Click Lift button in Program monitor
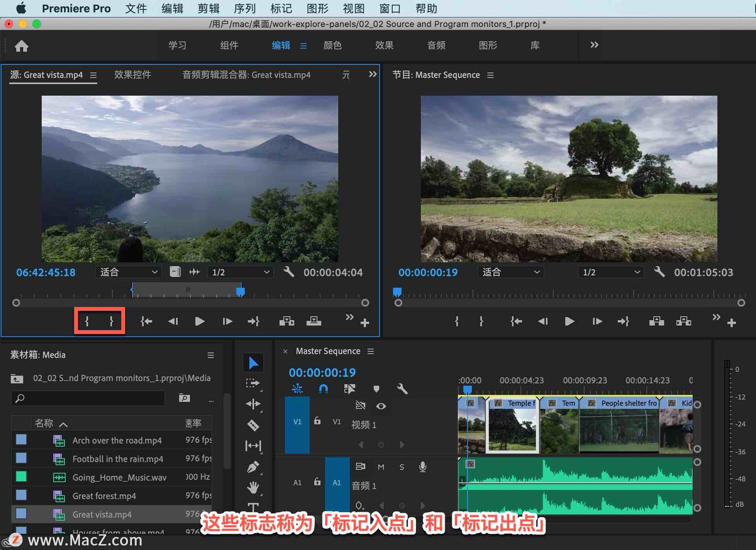This screenshot has width=756, height=550. pos(656,321)
